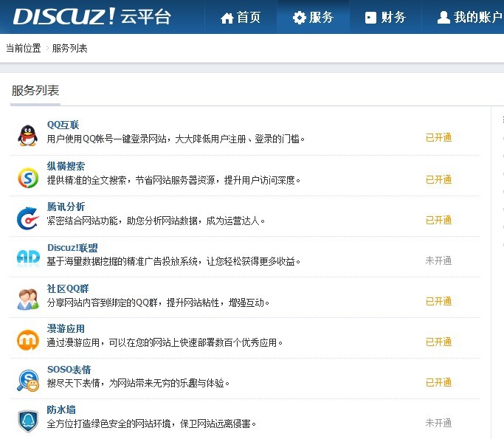
Task: Click the Discuz! 云平台 logo
Action: click(x=92, y=16)
